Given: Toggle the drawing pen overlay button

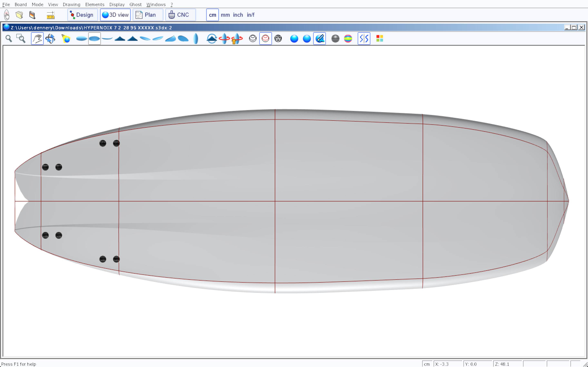Looking at the screenshot, I should 320,39.
